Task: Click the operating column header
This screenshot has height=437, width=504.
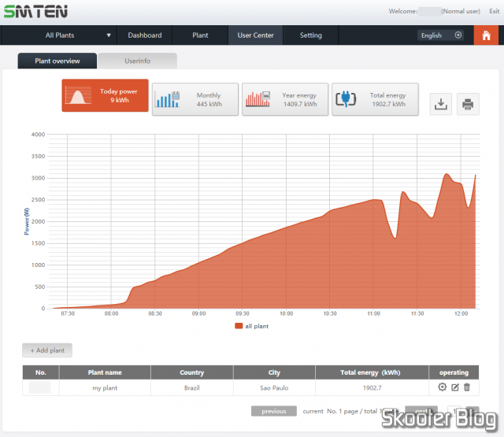Action: coord(454,372)
